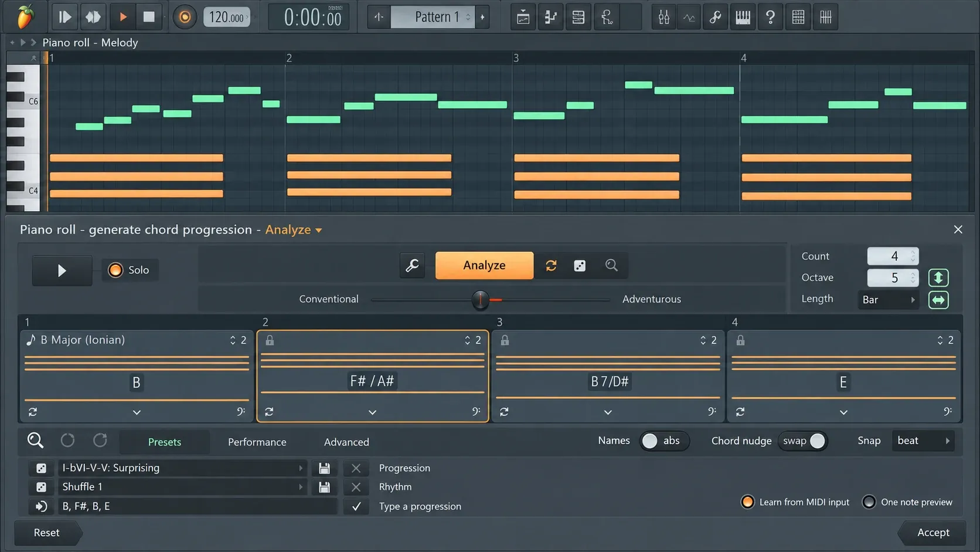Open the Snap beat dropdown
Screen dimensions: 980x552
[x=923, y=441]
